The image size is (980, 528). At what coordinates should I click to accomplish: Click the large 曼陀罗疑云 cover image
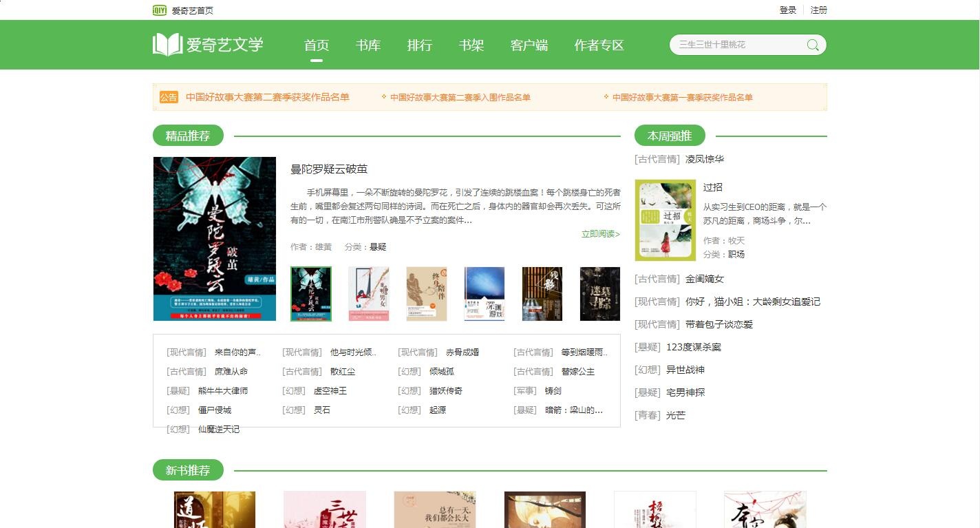coord(215,239)
